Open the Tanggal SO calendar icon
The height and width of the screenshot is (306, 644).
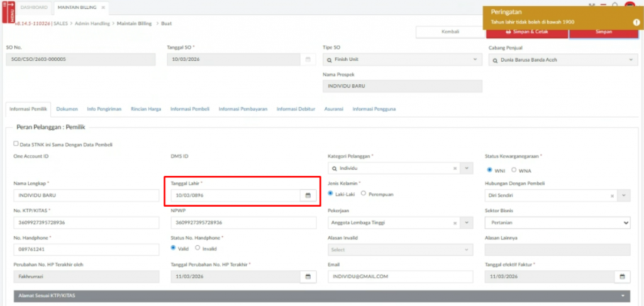pyautogui.click(x=308, y=60)
